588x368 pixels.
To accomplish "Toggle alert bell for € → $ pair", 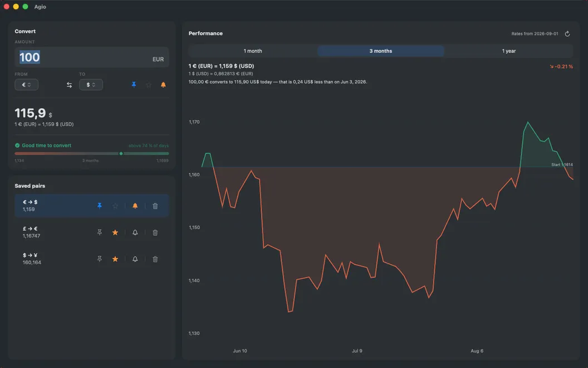I will click(x=135, y=206).
